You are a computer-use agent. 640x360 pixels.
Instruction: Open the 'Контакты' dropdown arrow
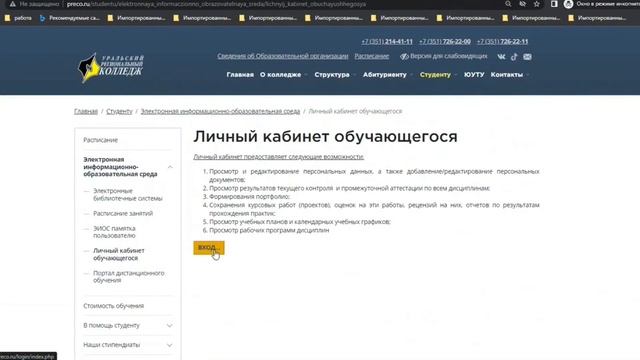(527, 75)
